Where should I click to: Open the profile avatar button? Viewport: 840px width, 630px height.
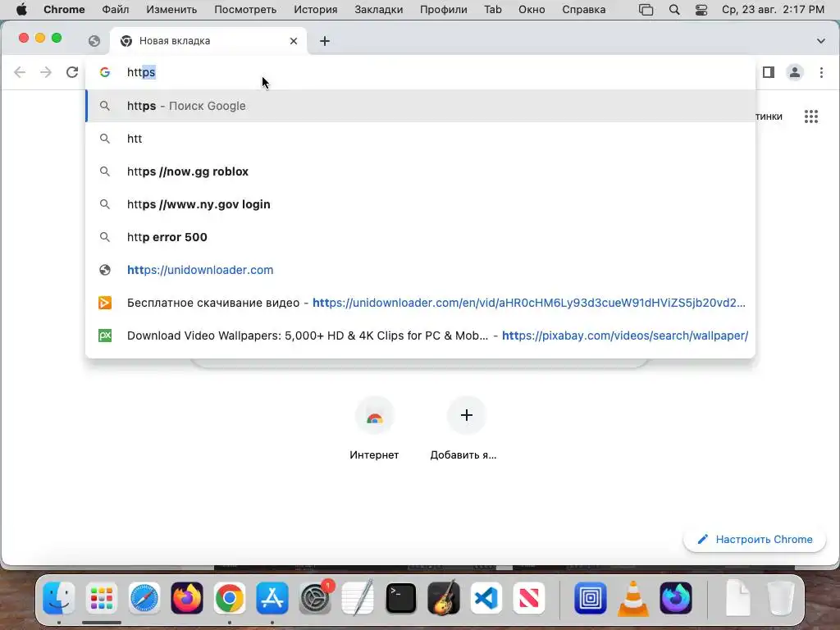(x=794, y=72)
